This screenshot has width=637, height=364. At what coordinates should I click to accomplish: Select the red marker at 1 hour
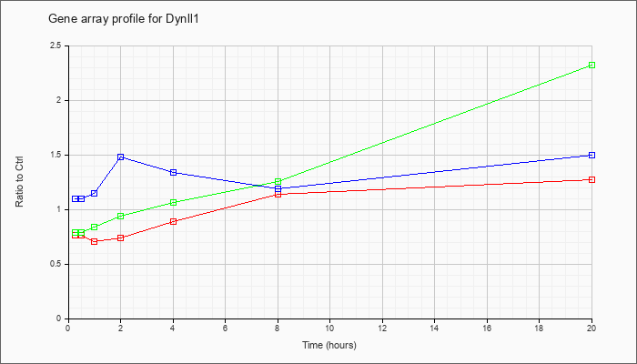click(x=95, y=241)
